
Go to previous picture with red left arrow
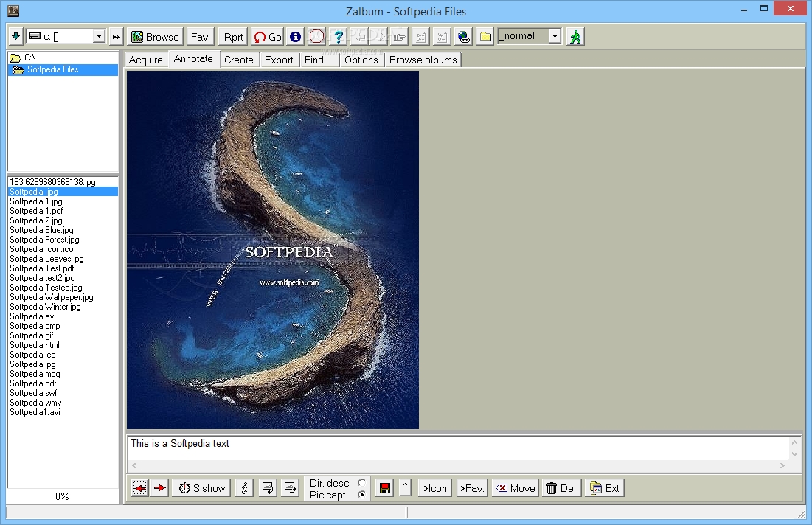click(x=140, y=487)
